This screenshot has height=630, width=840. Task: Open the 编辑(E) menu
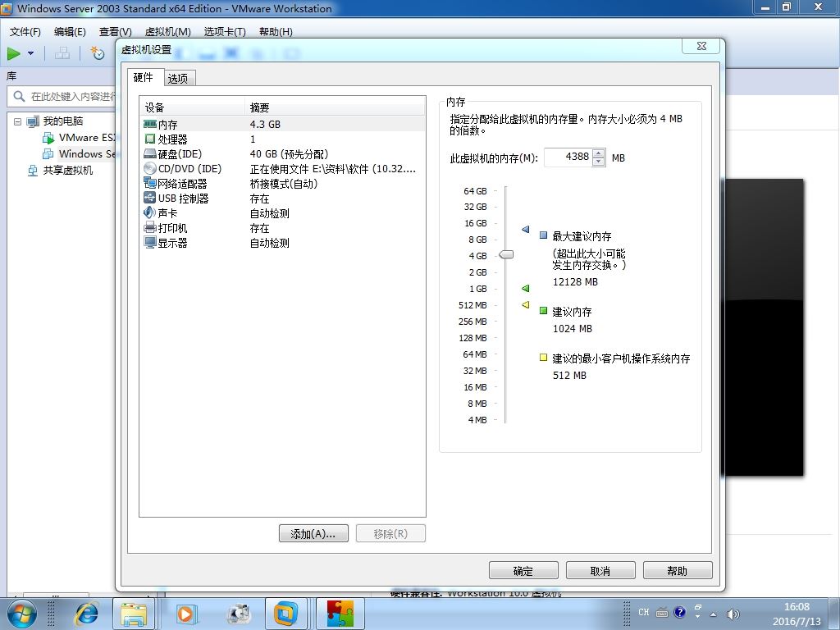[71, 32]
